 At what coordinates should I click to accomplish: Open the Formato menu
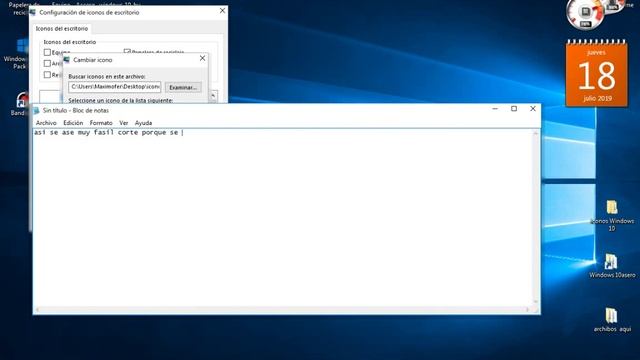(101, 123)
